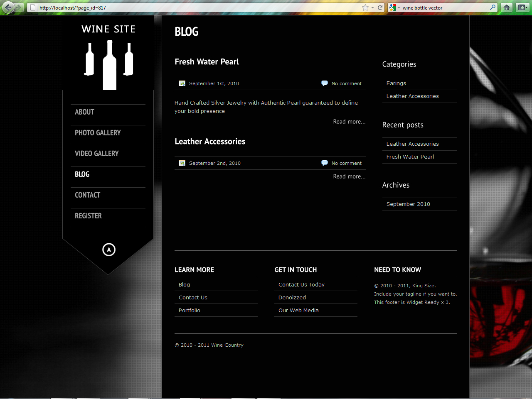Viewport: 532px width, 399px height.
Task: Click the wine bottles logo
Action: click(109, 65)
